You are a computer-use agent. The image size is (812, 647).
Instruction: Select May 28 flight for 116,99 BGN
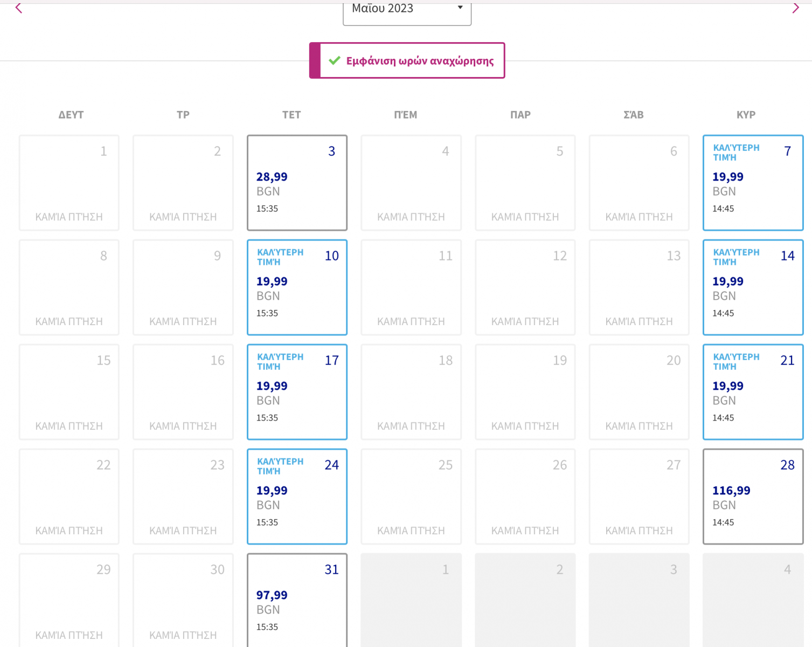click(x=753, y=497)
